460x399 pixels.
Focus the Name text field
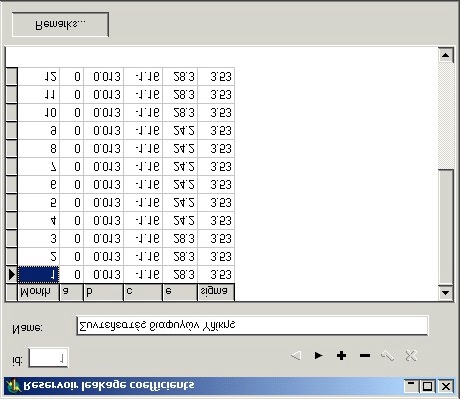click(x=252, y=325)
